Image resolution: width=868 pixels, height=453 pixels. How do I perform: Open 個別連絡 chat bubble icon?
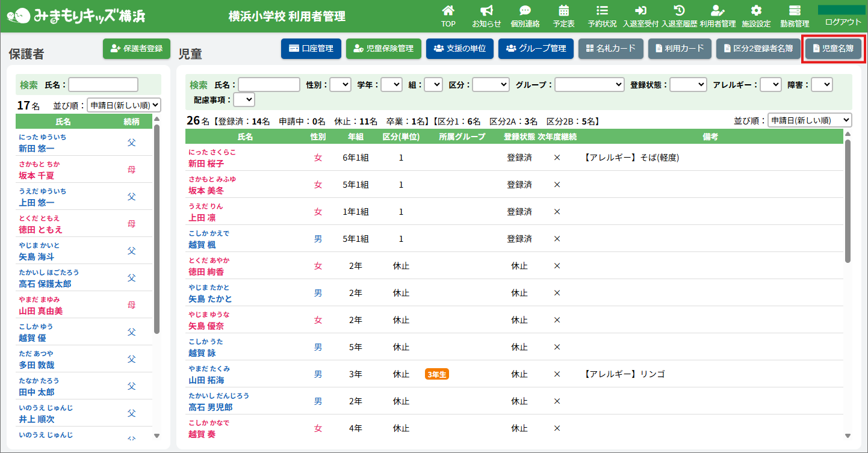point(525,11)
